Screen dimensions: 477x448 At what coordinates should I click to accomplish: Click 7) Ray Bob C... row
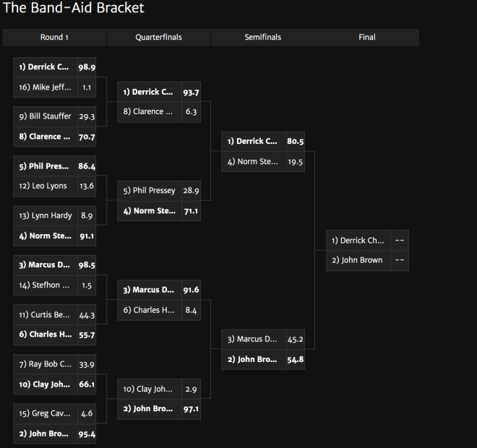click(55, 364)
